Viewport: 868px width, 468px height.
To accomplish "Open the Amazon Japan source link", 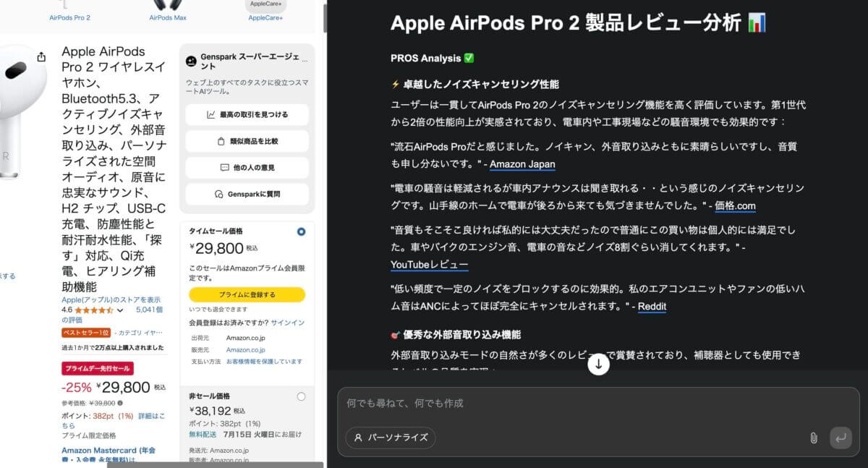I will pos(522,164).
